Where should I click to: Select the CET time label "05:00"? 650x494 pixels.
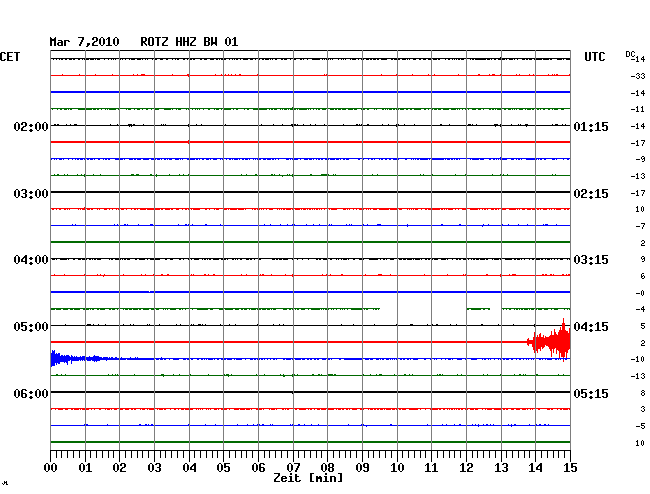tap(31, 327)
